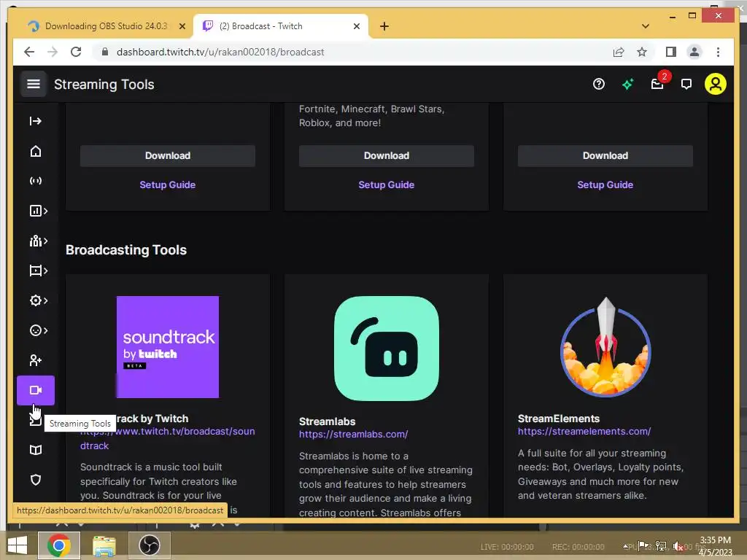Open a new browser tab
Viewport: 747px width, 560px height.
tap(384, 26)
